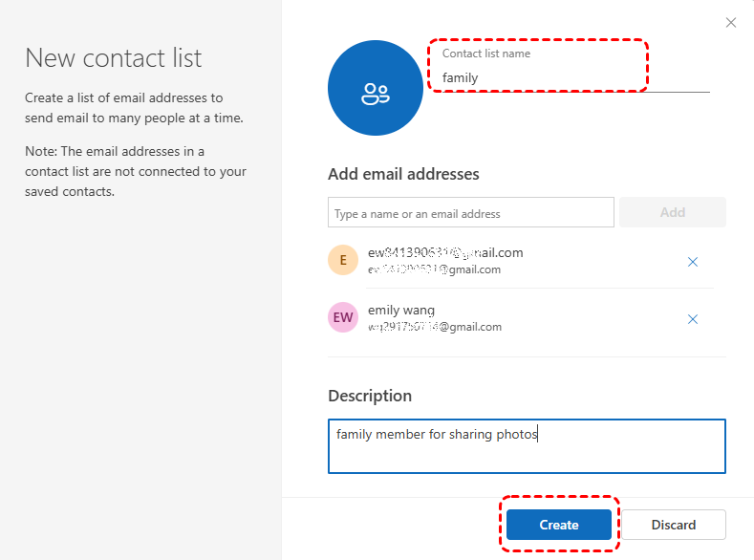Click emily wang's gmail address line
Viewport: 754px width, 560px height.
click(435, 327)
